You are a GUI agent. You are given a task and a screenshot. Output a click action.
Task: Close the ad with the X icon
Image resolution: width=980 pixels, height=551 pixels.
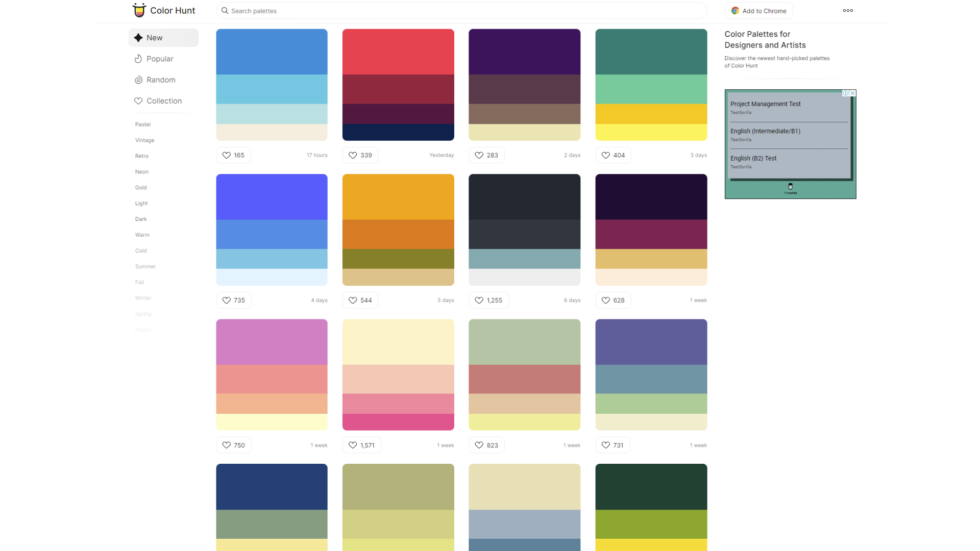pyautogui.click(x=852, y=93)
